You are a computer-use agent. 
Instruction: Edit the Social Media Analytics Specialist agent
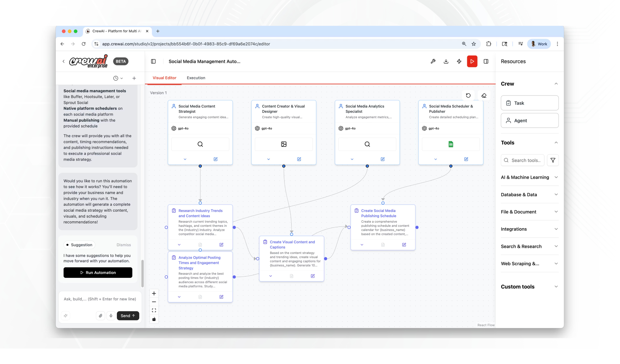pyautogui.click(x=383, y=159)
